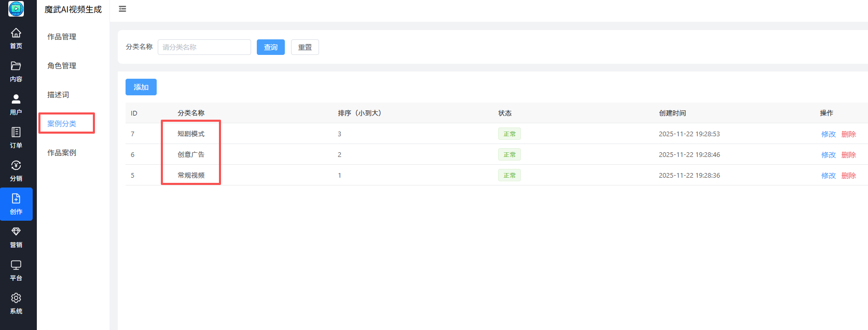The height and width of the screenshot is (330, 868).
Task: Focus the 分类名称 search input field
Action: [x=204, y=47]
